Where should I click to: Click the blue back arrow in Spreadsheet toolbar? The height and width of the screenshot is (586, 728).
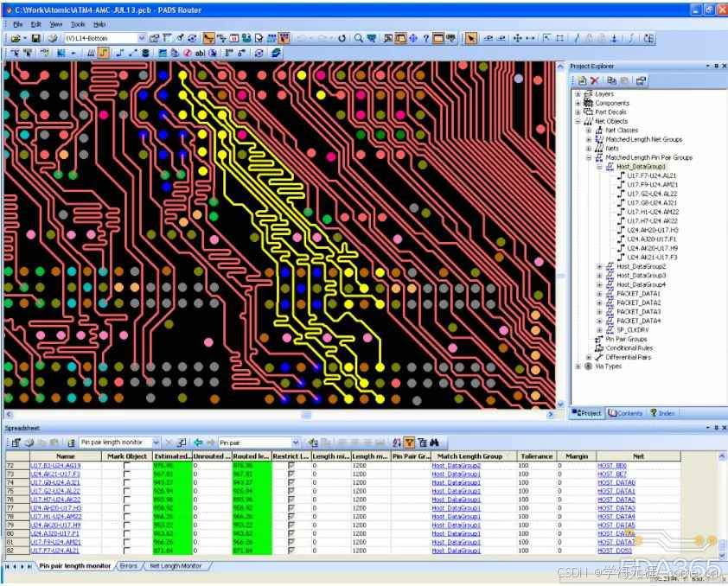click(199, 443)
